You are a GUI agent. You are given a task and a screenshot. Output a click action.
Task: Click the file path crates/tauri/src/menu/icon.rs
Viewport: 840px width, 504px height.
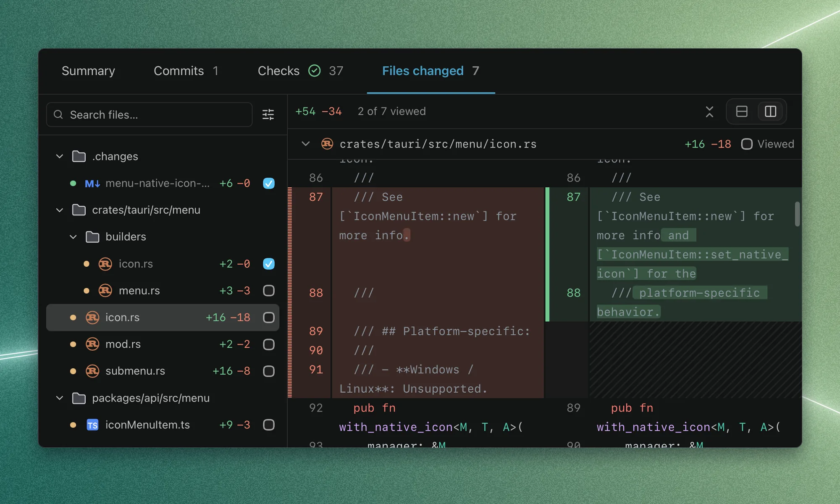438,144
